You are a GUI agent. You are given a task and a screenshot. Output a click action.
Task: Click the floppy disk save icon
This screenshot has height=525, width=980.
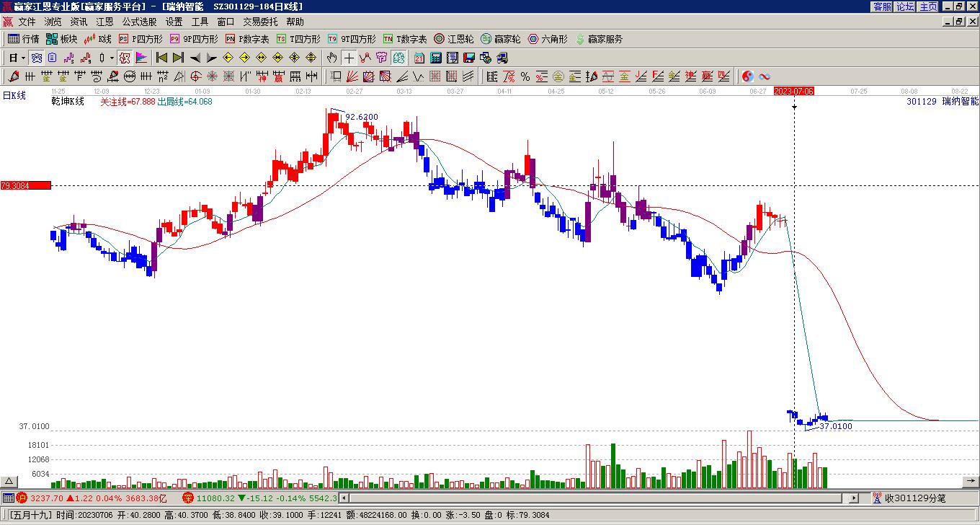[x=469, y=58]
